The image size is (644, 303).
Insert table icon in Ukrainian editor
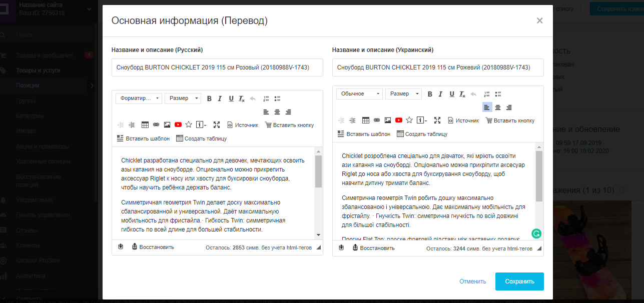pyautogui.click(x=366, y=120)
